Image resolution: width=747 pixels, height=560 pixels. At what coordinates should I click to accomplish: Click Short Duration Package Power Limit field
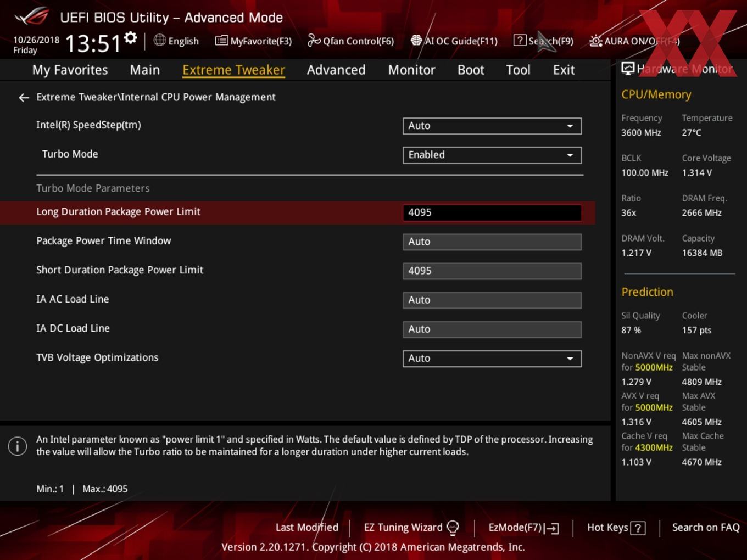tap(492, 271)
